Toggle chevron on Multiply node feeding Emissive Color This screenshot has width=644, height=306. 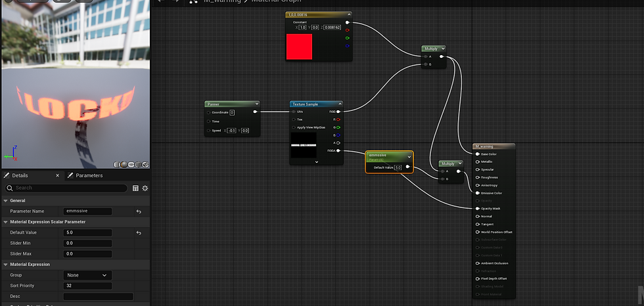459,164
